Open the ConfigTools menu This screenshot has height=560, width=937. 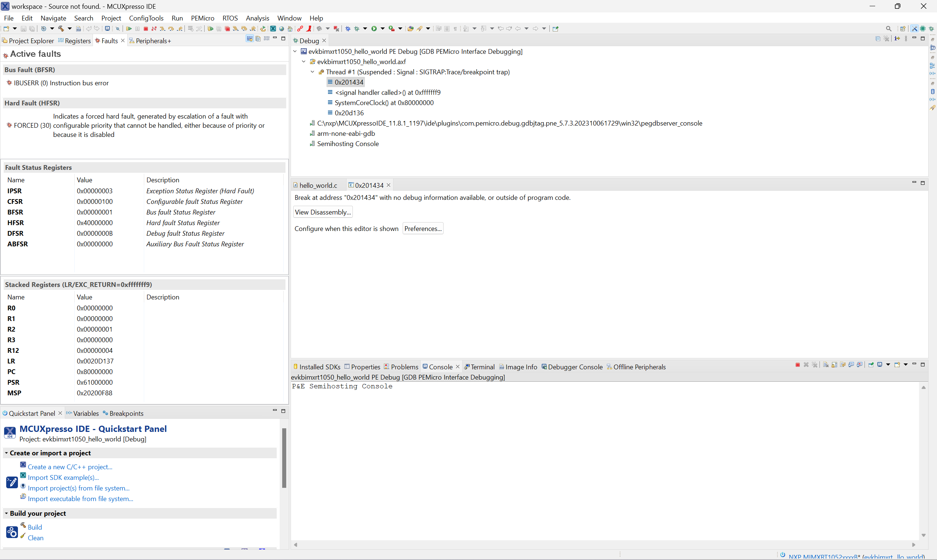[x=146, y=18]
